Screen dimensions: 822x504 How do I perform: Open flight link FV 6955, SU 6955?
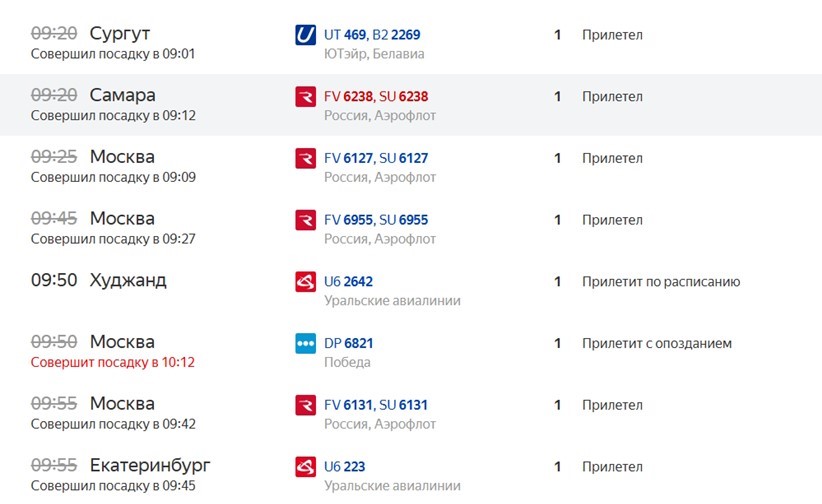tap(376, 220)
